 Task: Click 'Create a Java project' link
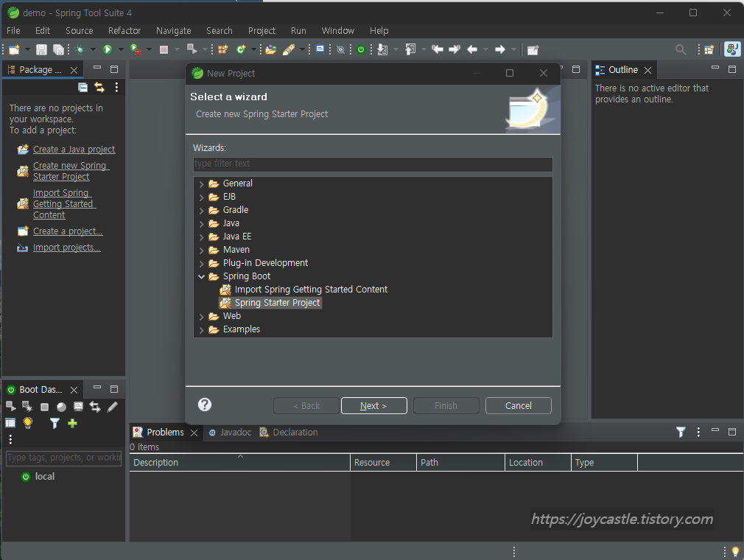click(x=74, y=149)
